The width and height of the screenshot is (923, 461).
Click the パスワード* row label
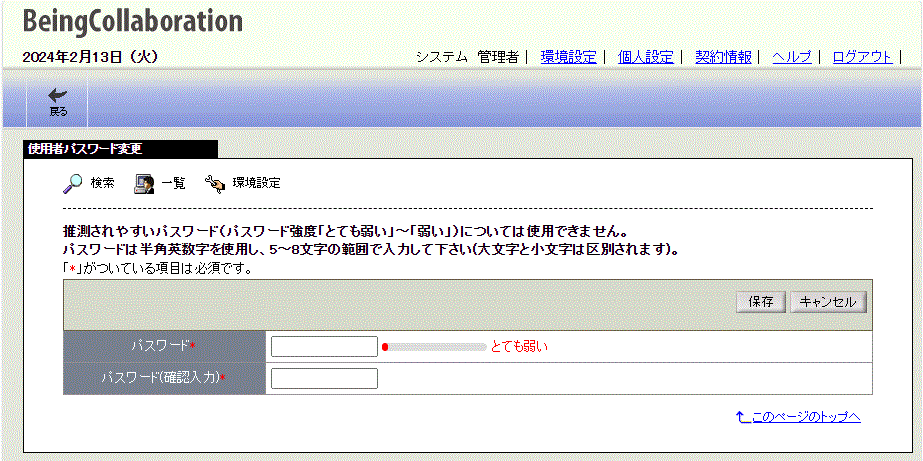[x=164, y=346]
